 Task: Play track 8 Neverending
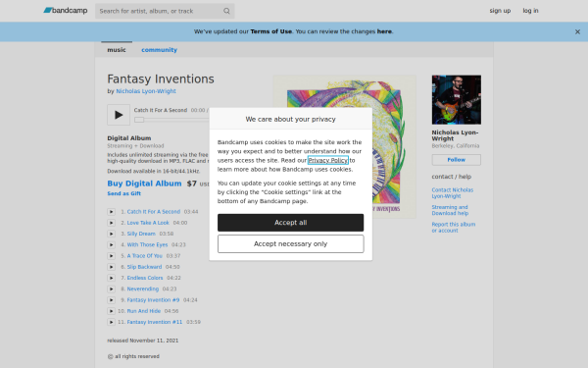[x=112, y=289]
